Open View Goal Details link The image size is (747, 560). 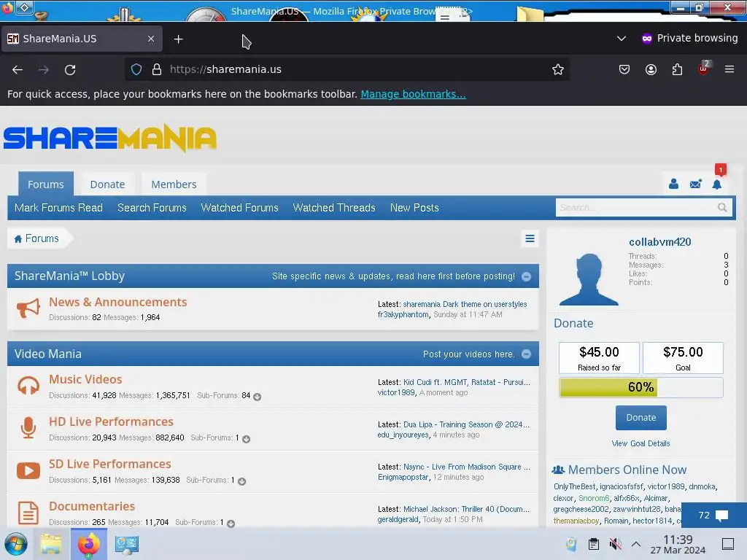pos(640,443)
